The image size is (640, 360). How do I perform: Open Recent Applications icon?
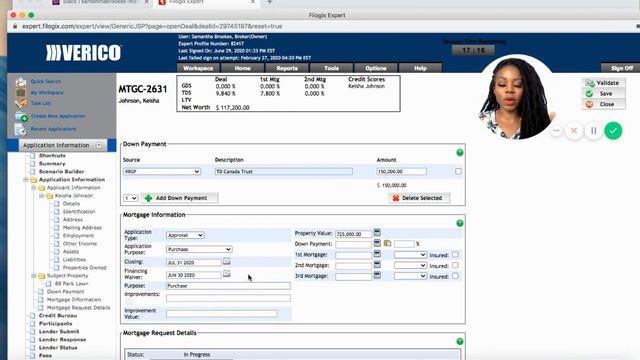[x=20, y=129]
